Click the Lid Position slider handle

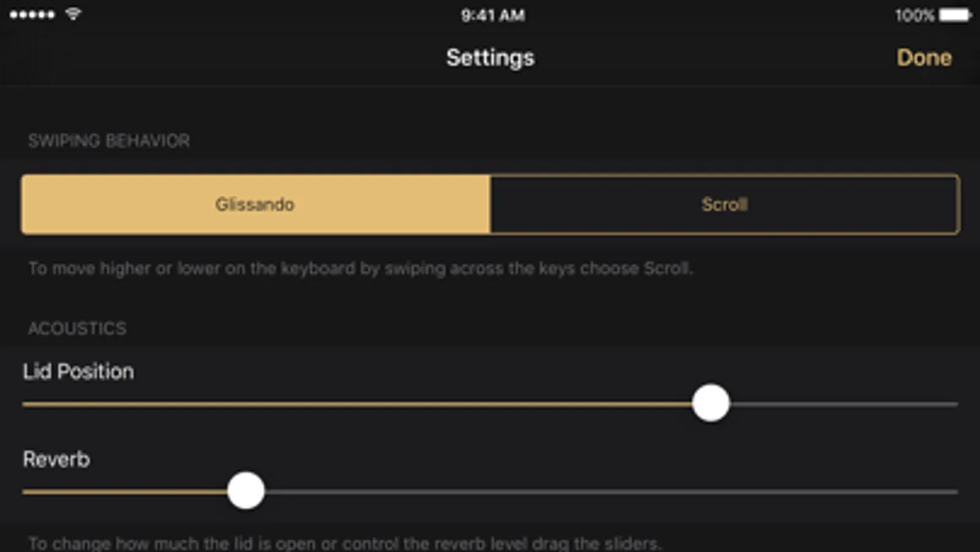coord(710,403)
